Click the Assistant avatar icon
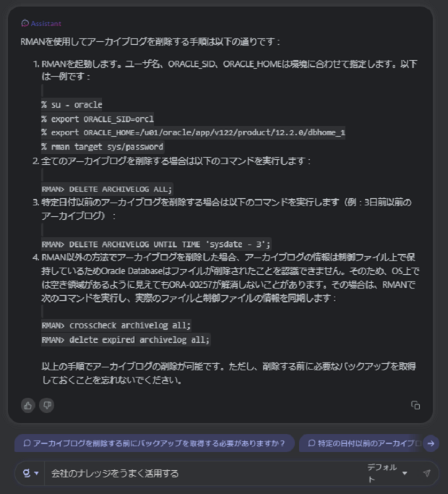 (x=25, y=23)
